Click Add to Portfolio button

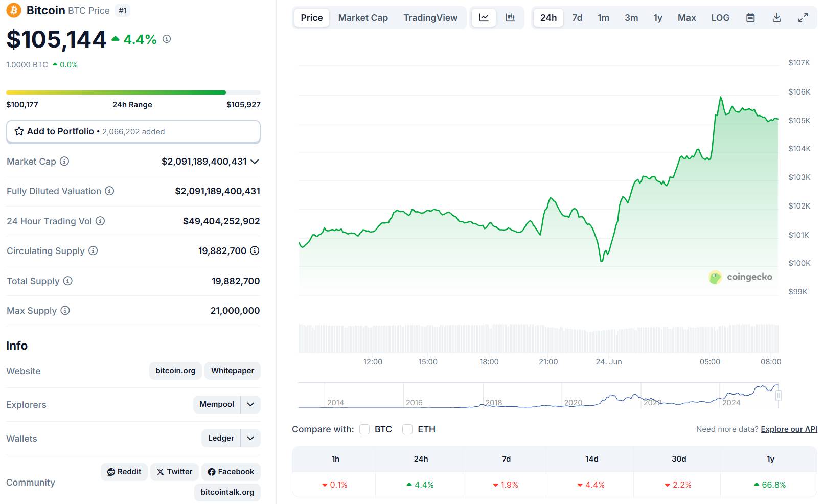133,131
